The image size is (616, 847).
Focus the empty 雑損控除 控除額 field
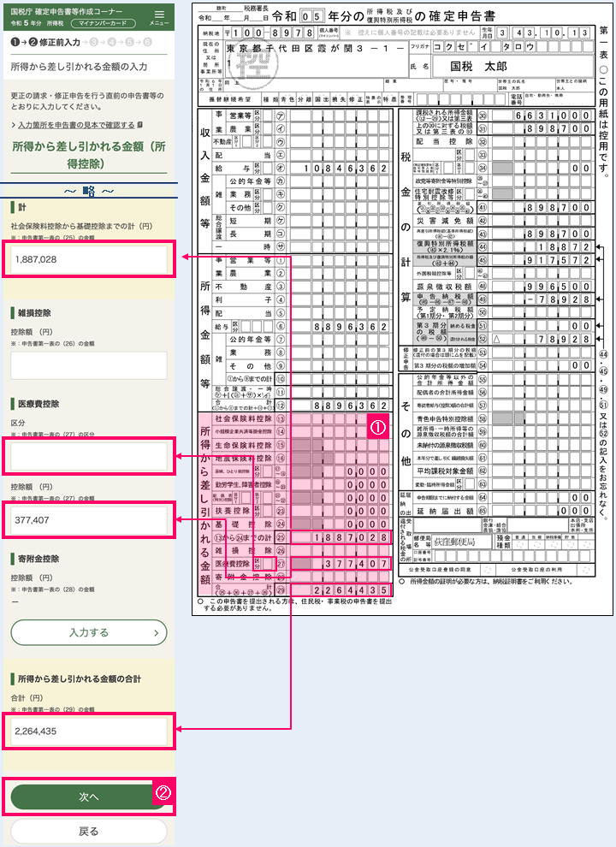point(89,365)
